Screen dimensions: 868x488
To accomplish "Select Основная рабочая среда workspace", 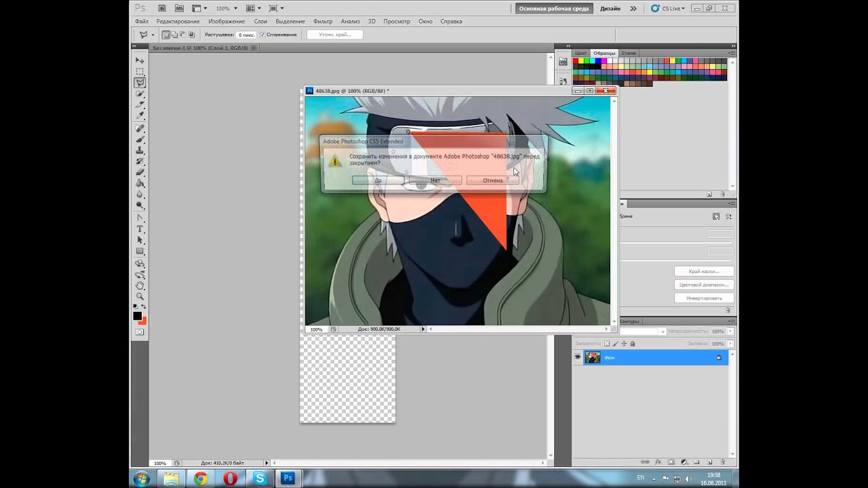I will click(x=555, y=9).
